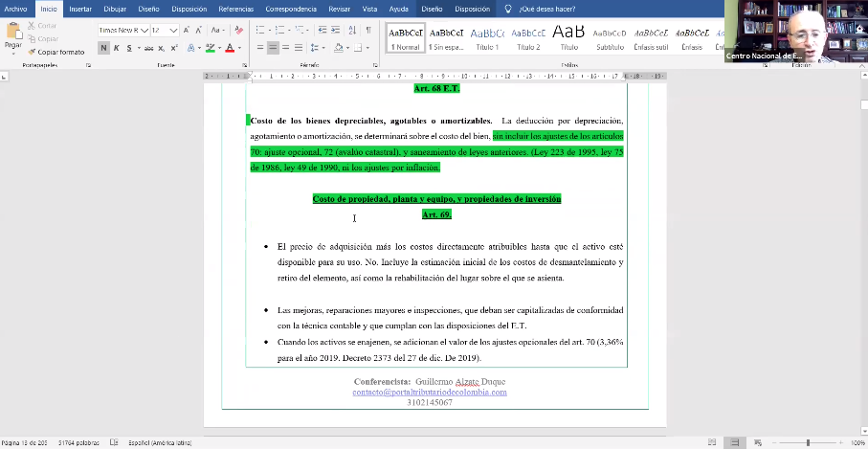Open the highlight color dropdown arrow
The image size is (868, 450).
click(x=219, y=48)
